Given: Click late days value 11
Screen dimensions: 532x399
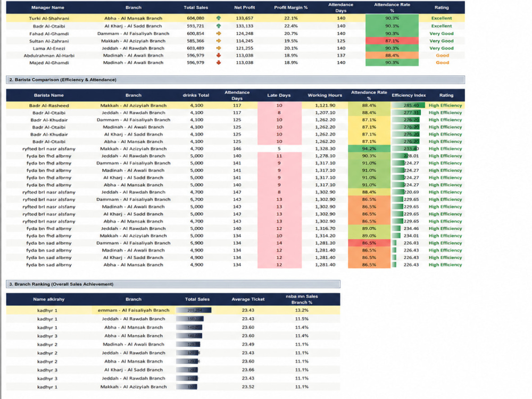Looking at the screenshot, I should 279,156.
